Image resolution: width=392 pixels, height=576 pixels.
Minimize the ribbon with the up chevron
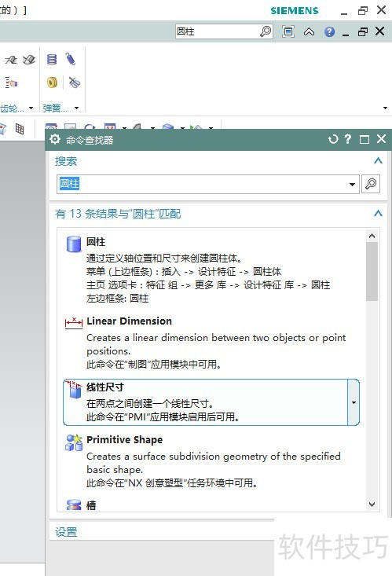309,32
